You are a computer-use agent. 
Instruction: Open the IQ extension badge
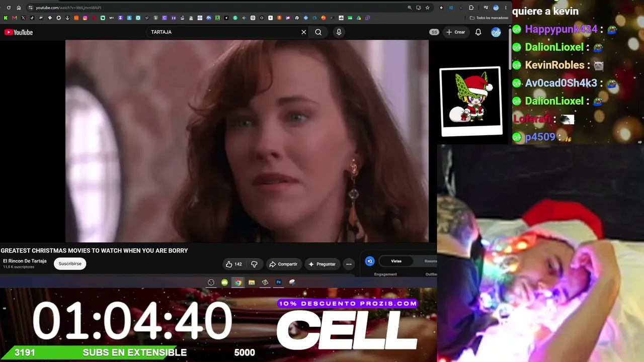click(x=370, y=261)
